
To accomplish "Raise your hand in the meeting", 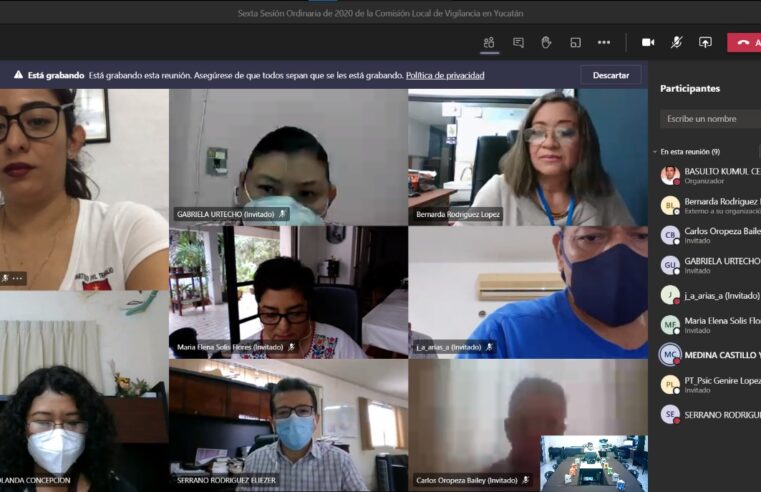I will pos(546,42).
